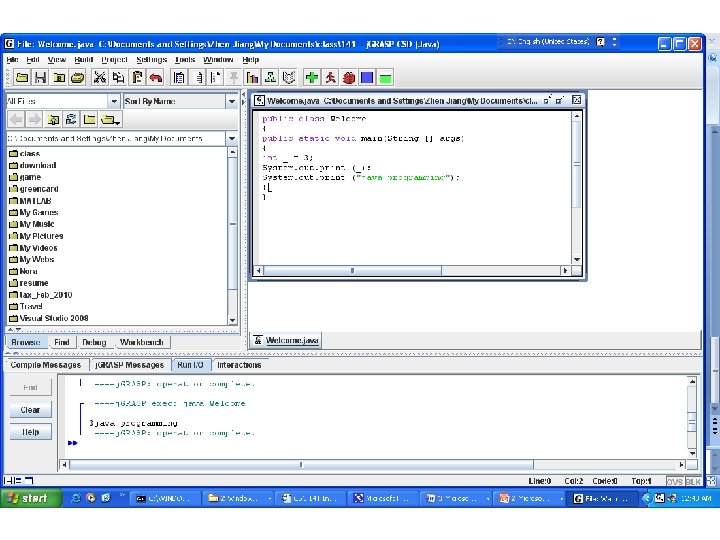This screenshot has width=720, height=540.
Task: Click the scissors Cut icon
Action: (x=100, y=77)
